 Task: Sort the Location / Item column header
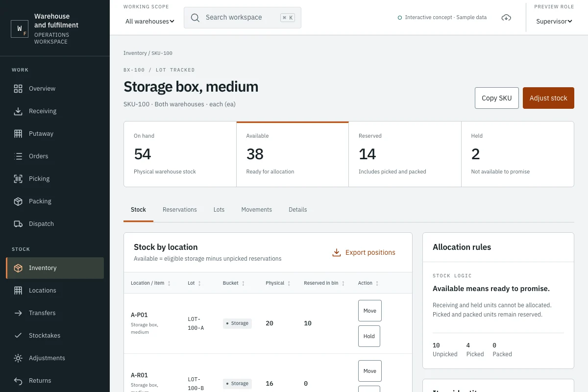coord(151,283)
